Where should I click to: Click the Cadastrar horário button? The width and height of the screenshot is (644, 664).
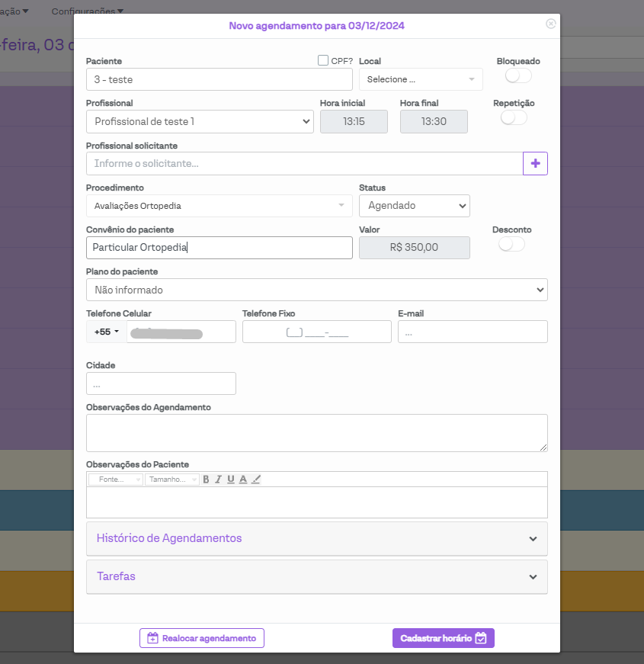[x=443, y=638]
